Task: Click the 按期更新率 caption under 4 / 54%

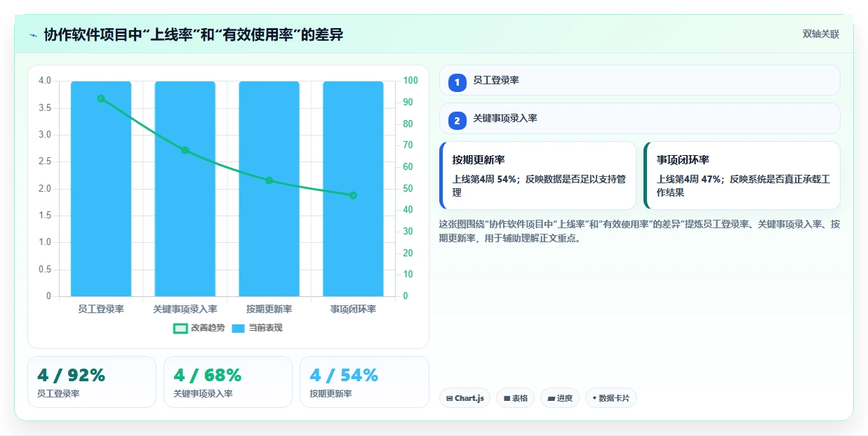Action: click(330, 394)
